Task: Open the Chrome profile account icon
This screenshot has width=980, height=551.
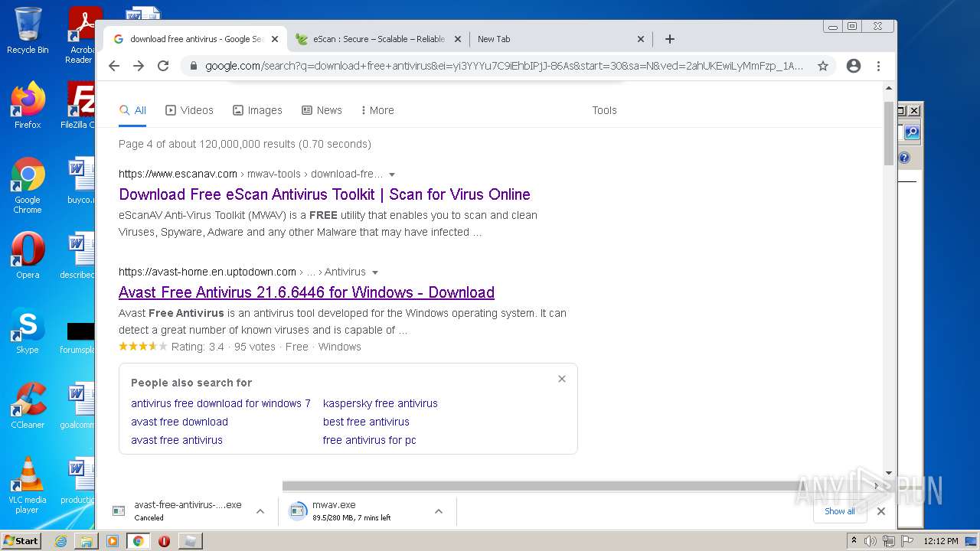Action: [854, 66]
